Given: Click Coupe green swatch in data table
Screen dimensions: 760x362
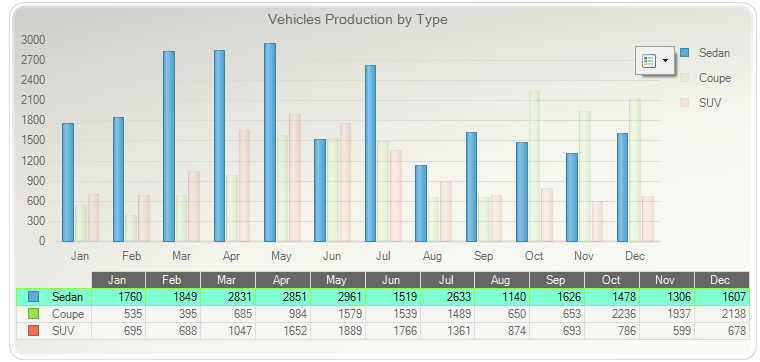Looking at the screenshot, I should click(33, 314).
